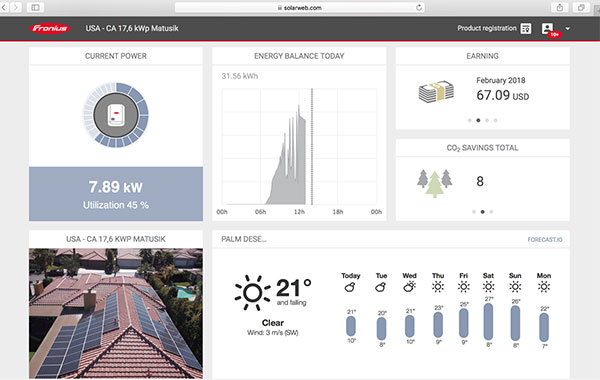600x380 pixels.
Task: Click the solarweb.com address bar
Action: click(299, 8)
